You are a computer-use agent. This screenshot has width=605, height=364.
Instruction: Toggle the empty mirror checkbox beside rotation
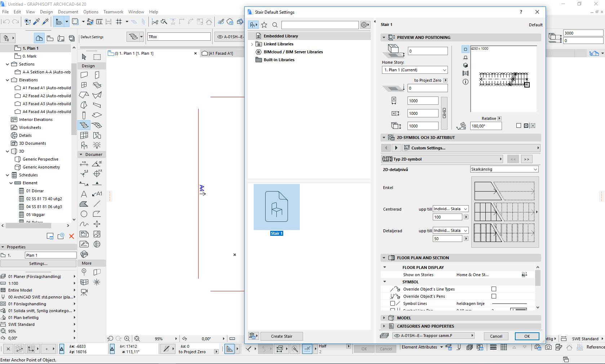519,126
